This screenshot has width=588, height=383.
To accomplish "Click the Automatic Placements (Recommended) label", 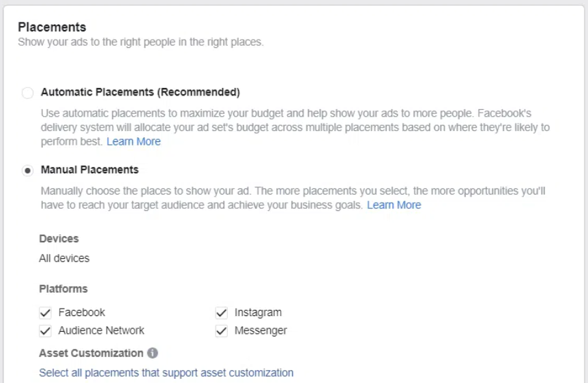I will tap(140, 91).
